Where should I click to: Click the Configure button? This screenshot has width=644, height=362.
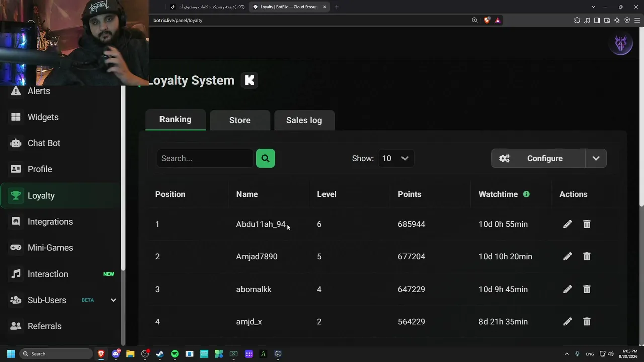pos(538,158)
